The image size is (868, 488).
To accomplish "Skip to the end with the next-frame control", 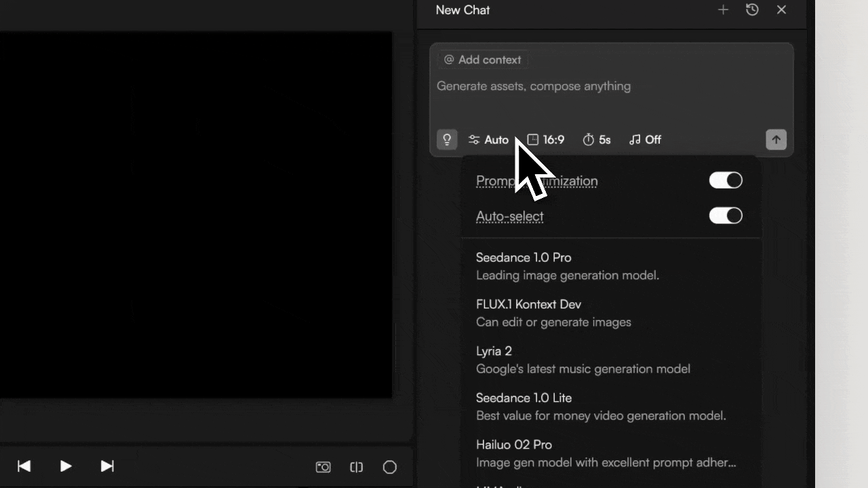I will (x=107, y=466).
